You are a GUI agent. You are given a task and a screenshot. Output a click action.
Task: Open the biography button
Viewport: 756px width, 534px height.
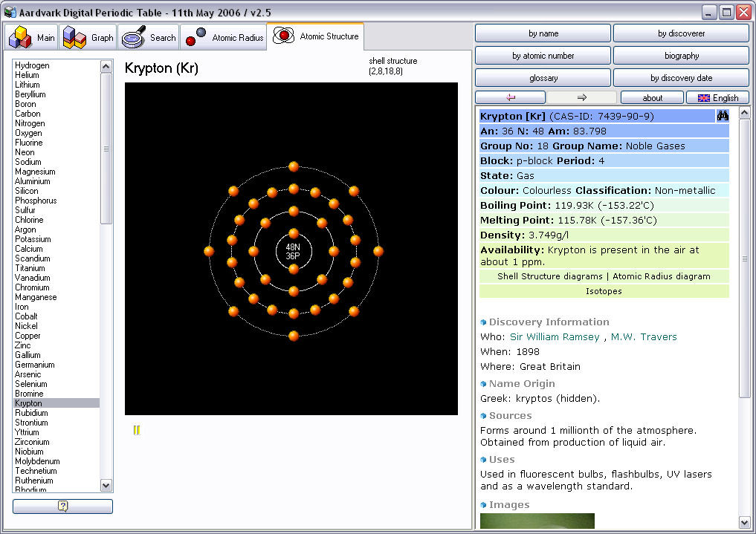pos(681,56)
